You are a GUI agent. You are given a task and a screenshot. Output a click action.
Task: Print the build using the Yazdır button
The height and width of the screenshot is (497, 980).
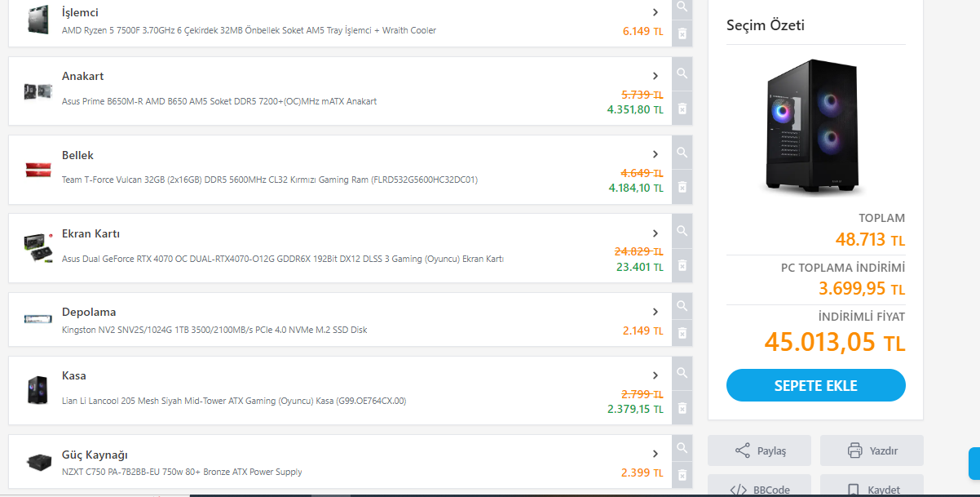point(872,450)
